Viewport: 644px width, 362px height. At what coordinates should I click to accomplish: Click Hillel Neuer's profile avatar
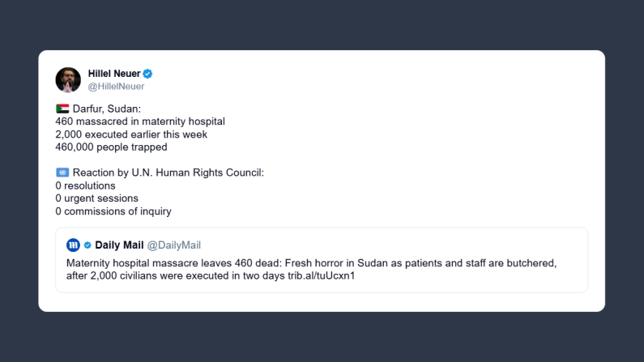tap(68, 79)
